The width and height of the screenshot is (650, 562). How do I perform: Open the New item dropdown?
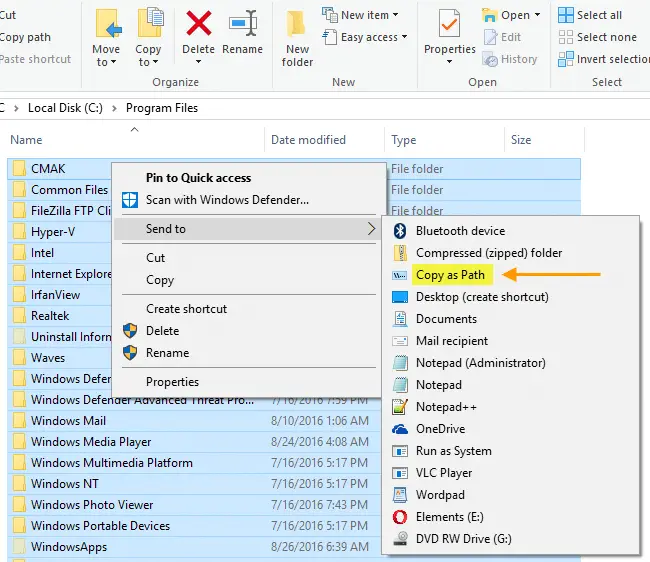click(360, 15)
